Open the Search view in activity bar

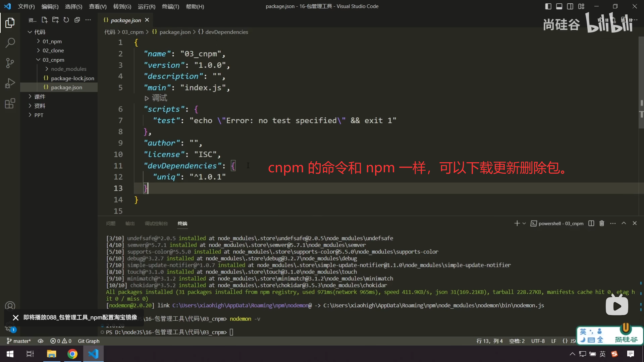click(10, 43)
